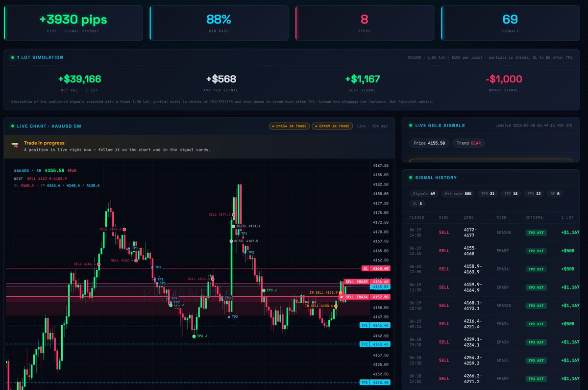Click the BE/SL 4171.4 marker
The height and width of the screenshot is (390, 588).
coord(234,226)
